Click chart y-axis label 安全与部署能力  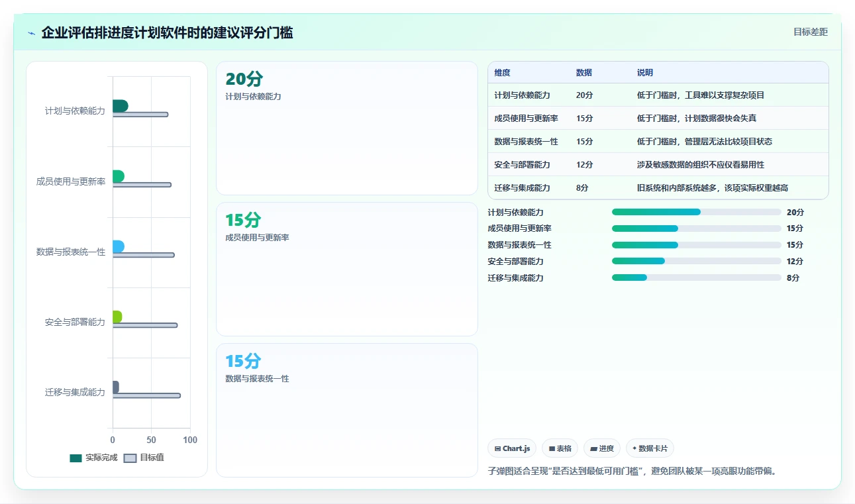75,322
